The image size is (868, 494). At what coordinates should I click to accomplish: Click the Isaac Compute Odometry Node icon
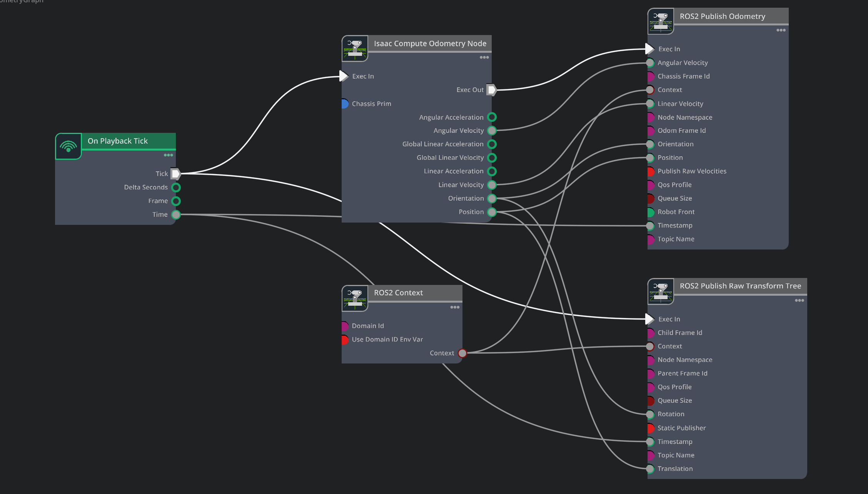pyautogui.click(x=355, y=49)
